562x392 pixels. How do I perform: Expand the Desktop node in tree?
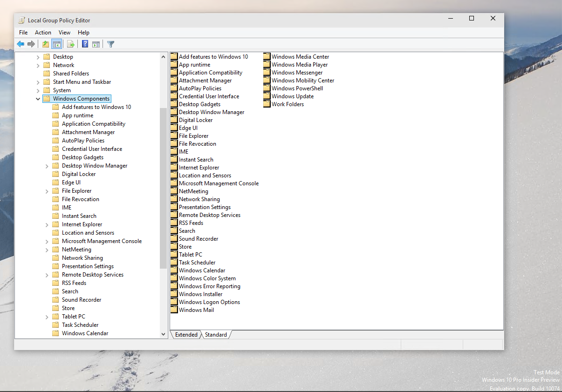tap(38, 57)
